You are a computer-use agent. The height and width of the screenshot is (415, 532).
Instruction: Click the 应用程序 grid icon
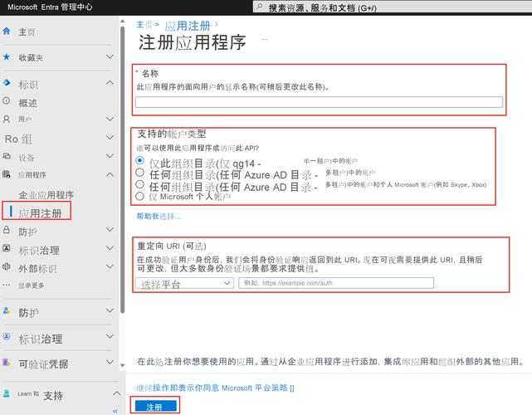click(x=6, y=174)
